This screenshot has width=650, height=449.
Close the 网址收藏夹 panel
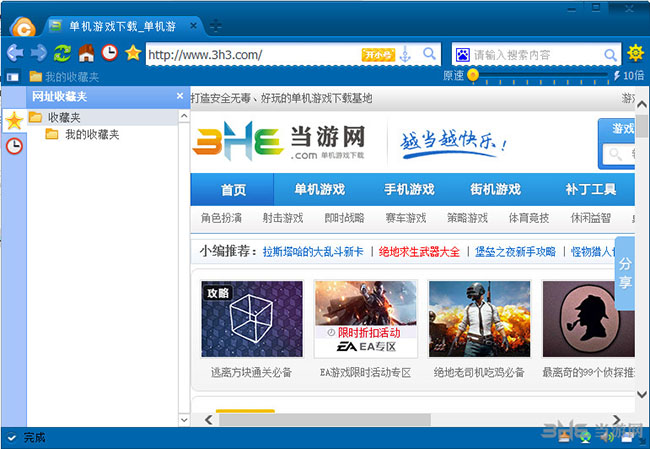click(x=179, y=96)
